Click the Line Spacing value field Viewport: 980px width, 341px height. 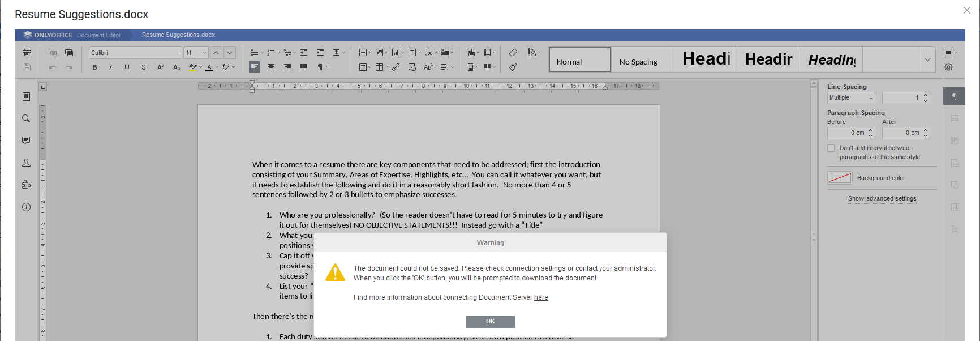point(905,98)
